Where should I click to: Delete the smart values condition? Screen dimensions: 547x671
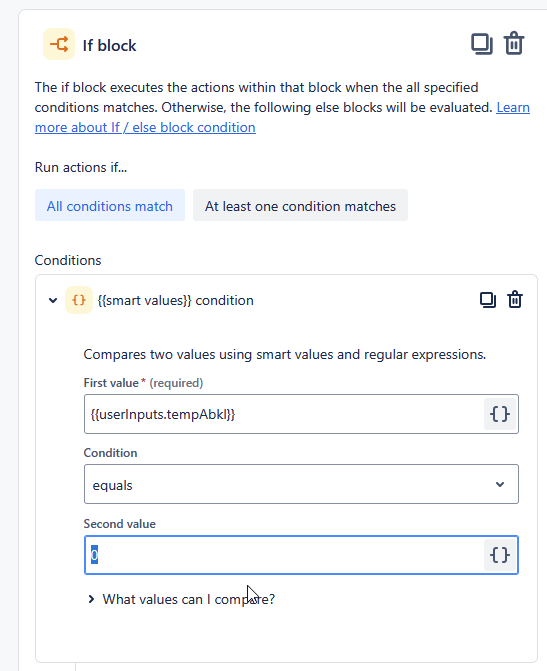click(515, 300)
